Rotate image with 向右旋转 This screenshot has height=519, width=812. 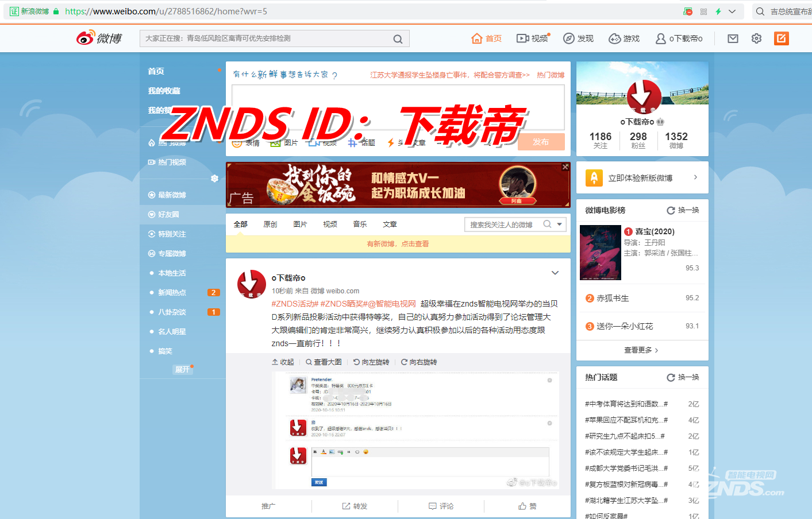tap(419, 362)
